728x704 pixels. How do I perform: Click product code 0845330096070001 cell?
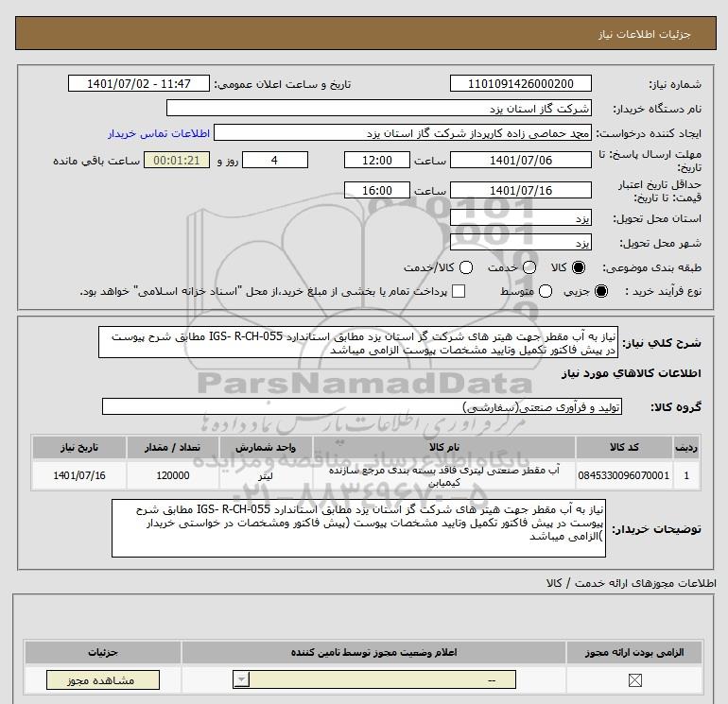[624, 475]
